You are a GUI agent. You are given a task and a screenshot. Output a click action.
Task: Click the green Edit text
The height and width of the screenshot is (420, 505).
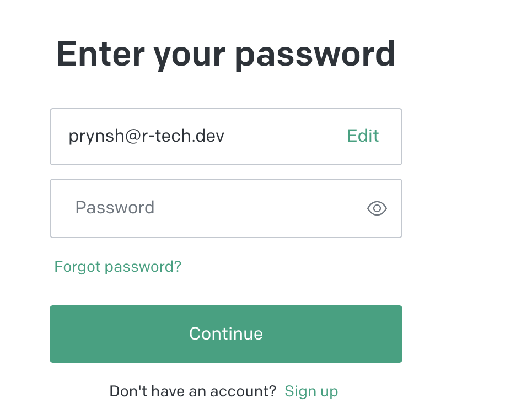click(x=363, y=136)
